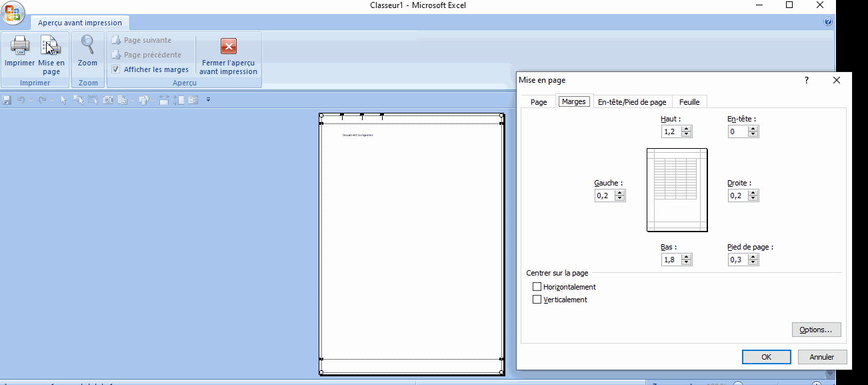The width and height of the screenshot is (868, 385).
Task: Expand Customize Quick Access Toolbar dropdown
Action: tap(208, 100)
